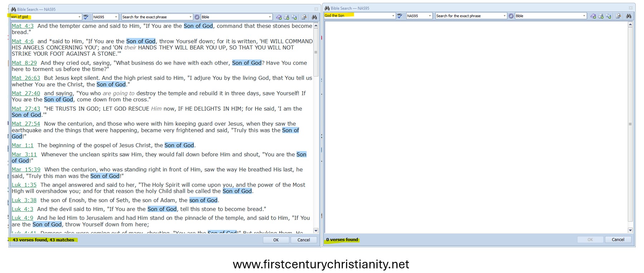Click scroll down arrow in left results list
Image resolution: width=644 pixels, height=273 pixels.
(316, 231)
